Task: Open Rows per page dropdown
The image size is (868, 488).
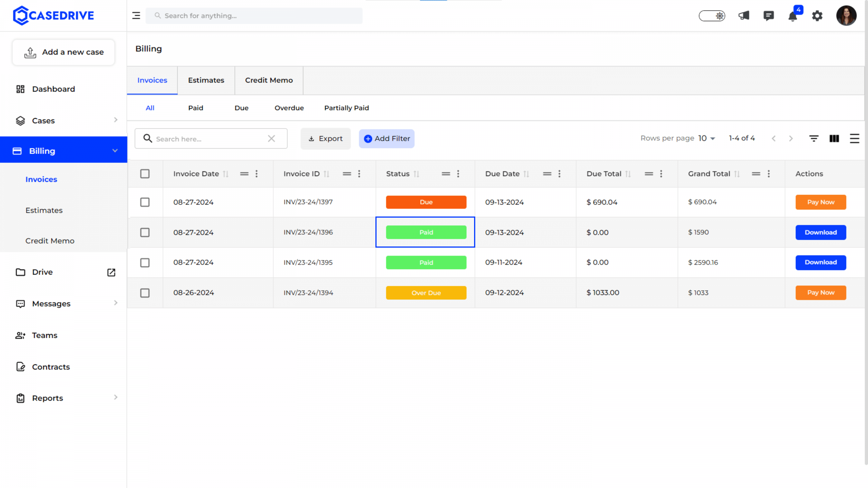Action: pyautogui.click(x=706, y=139)
